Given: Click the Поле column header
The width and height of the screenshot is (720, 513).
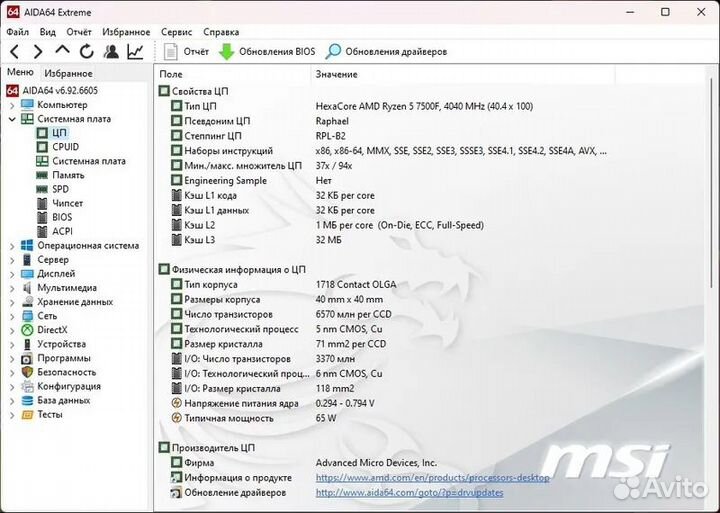Looking at the screenshot, I should [x=233, y=74].
